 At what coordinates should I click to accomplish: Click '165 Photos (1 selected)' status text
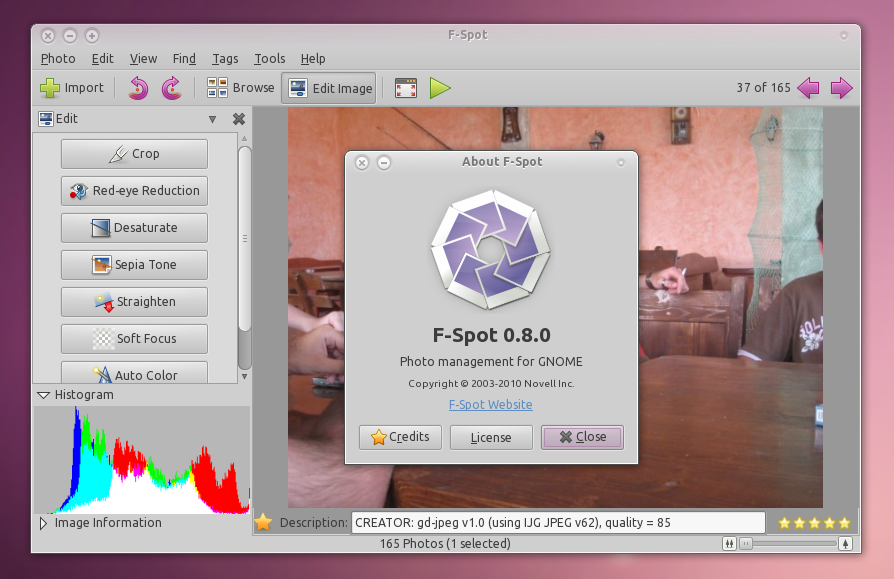[445, 544]
